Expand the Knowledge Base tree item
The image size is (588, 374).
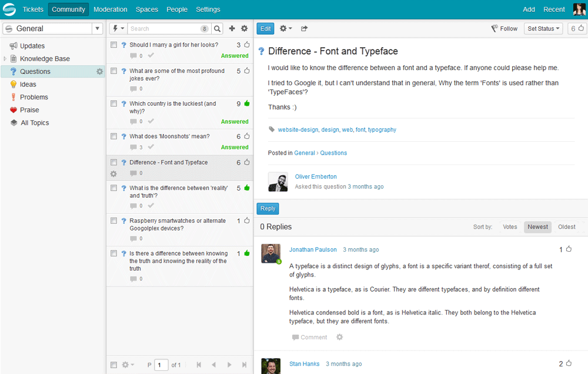pos(5,59)
